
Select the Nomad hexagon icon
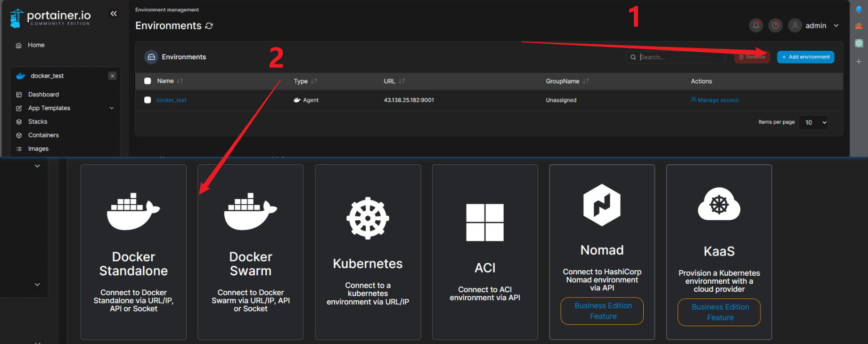602,205
